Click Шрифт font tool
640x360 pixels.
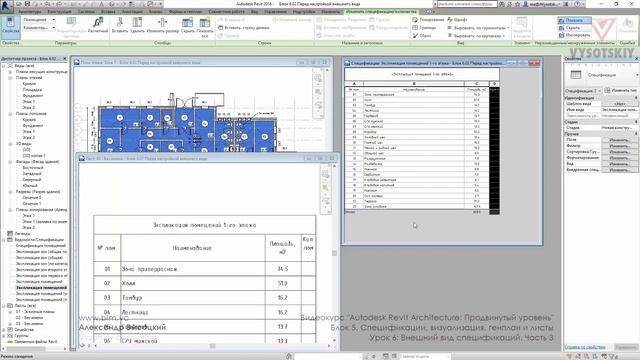[457, 20]
